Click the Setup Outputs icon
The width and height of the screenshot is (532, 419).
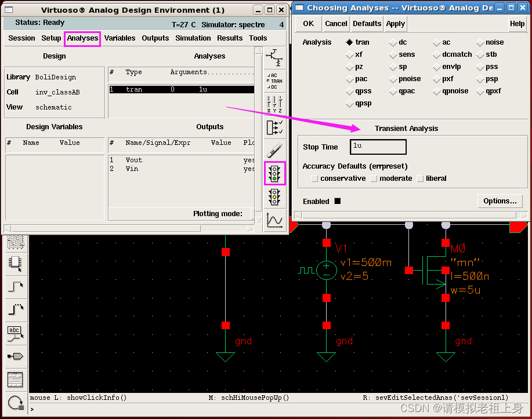pos(274,127)
